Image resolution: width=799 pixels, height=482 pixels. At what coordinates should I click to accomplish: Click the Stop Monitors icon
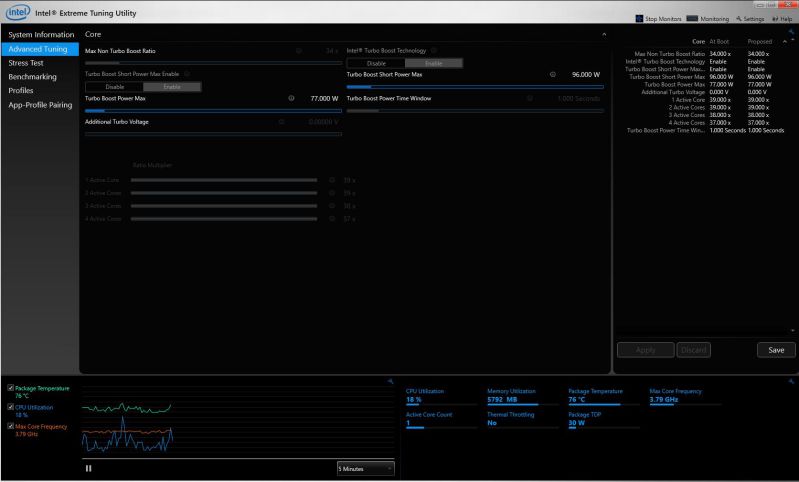639,18
